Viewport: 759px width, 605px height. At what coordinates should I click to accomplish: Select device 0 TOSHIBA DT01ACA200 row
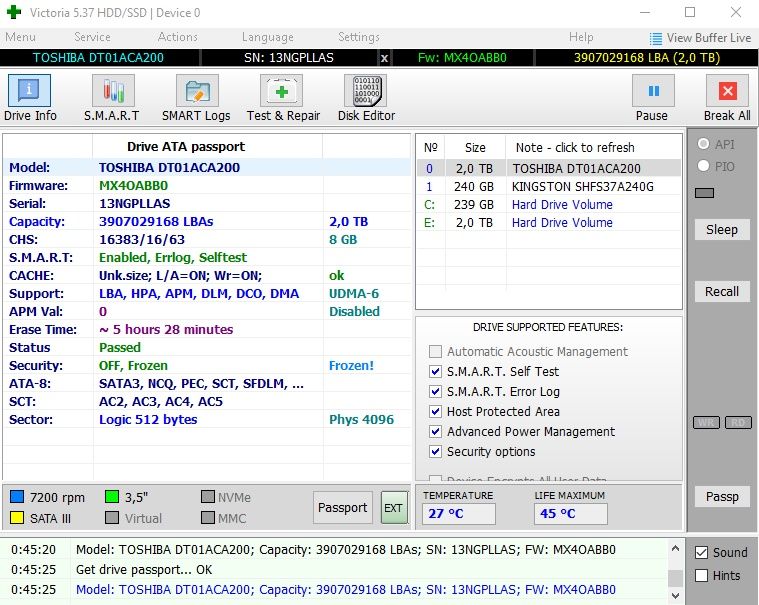click(x=549, y=168)
